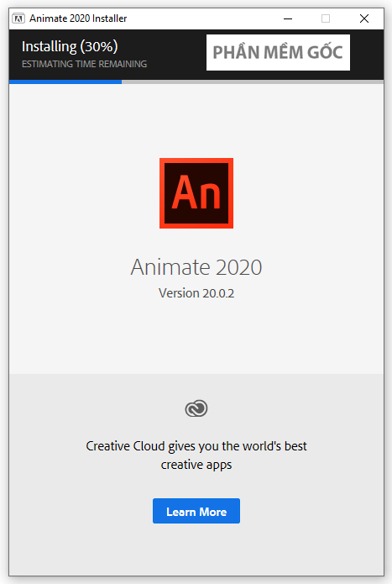Close the Animate 2020 Installer window
392x584 pixels.
[x=364, y=18]
